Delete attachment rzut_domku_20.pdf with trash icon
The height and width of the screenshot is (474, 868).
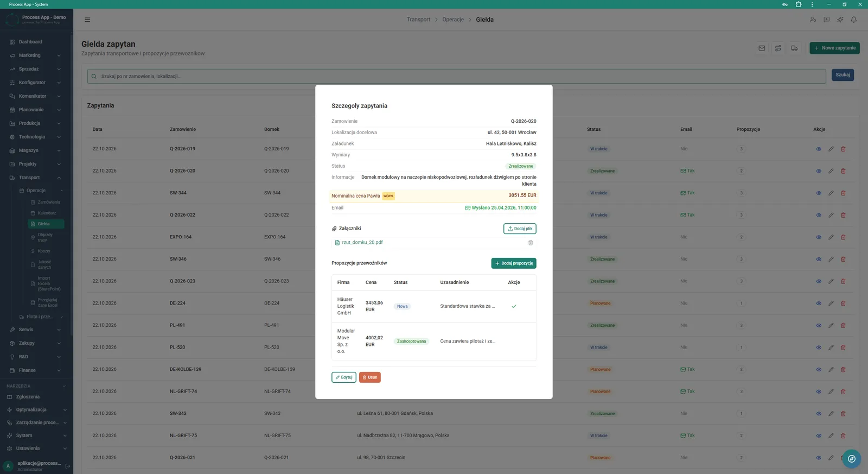531,243
